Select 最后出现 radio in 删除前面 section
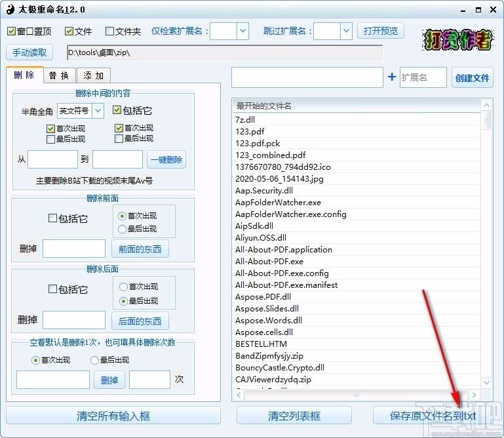This screenshot has width=504, height=438. coord(122,229)
